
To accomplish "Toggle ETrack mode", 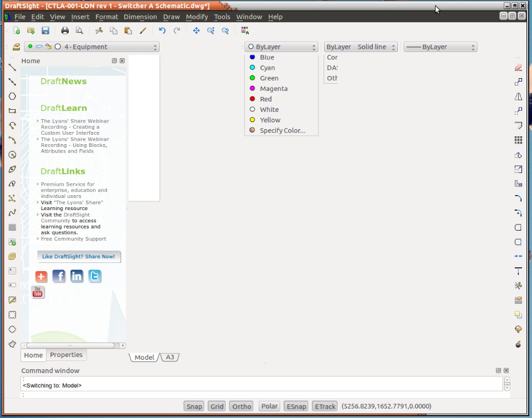I will (x=325, y=406).
